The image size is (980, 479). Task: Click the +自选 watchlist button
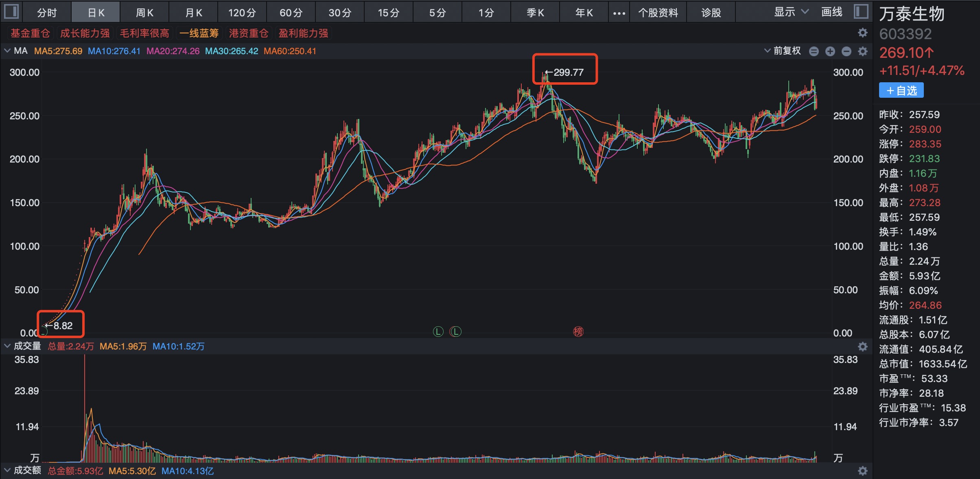pos(901,90)
